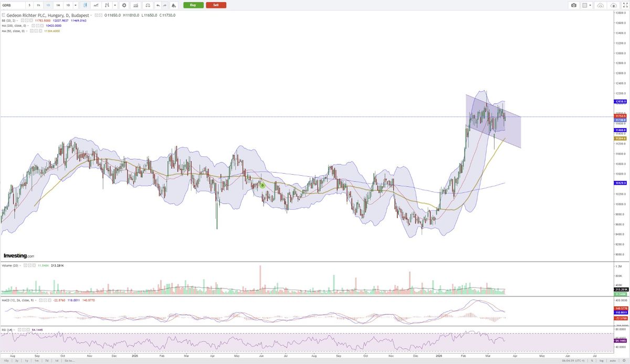630x364 pixels.
Task: Expand the time interval dropdown arrow
Action: coord(76,5)
